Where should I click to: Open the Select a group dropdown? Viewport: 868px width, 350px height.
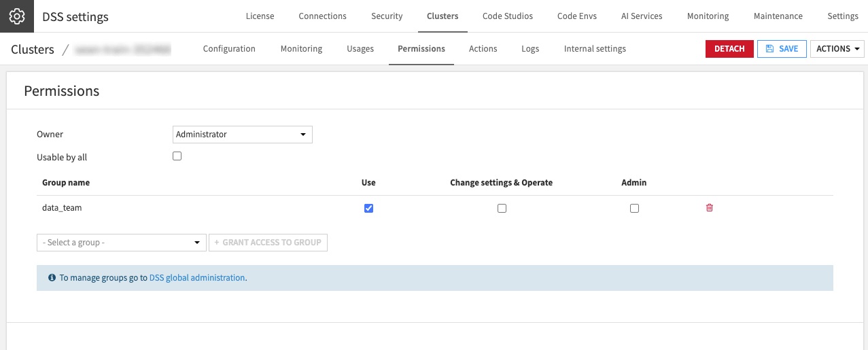(x=122, y=243)
